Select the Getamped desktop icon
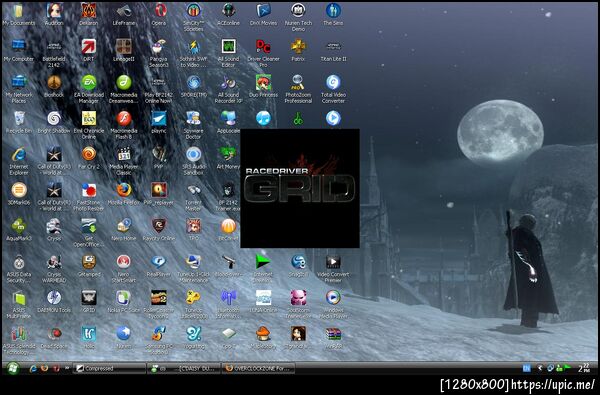This screenshot has width=600, height=395. pyautogui.click(x=89, y=266)
